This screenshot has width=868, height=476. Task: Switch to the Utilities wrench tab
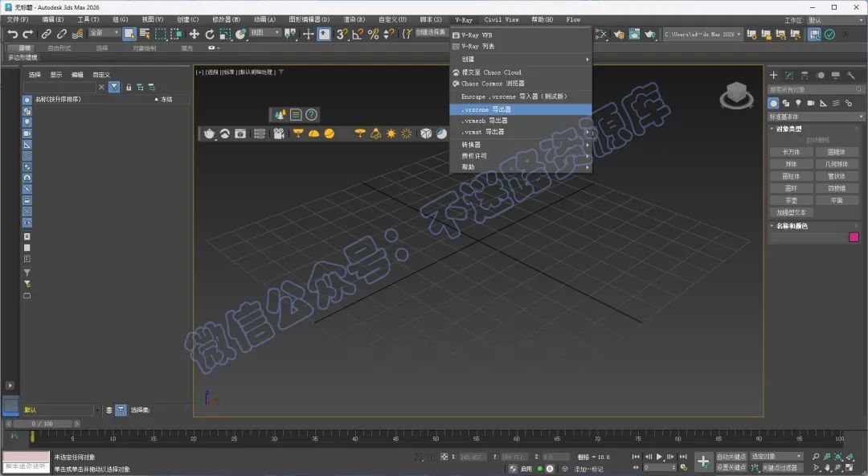pos(851,75)
